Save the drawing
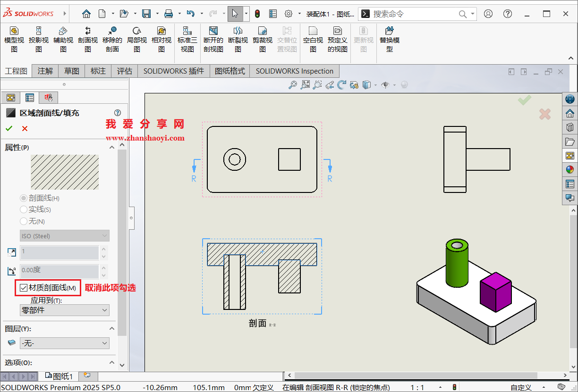This screenshot has width=578, height=392. click(x=146, y=14)
